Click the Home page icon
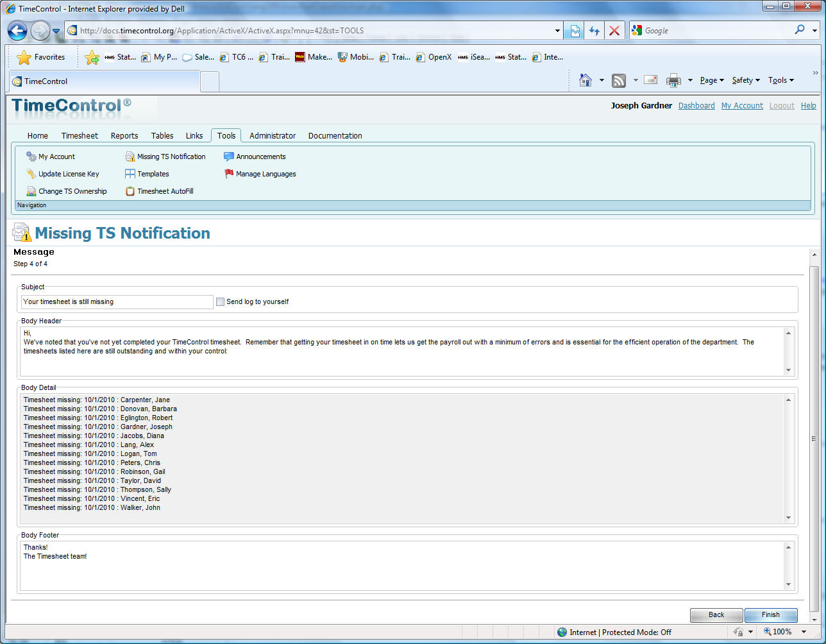This screenshot has width=826, height=644. pos(585,80)
